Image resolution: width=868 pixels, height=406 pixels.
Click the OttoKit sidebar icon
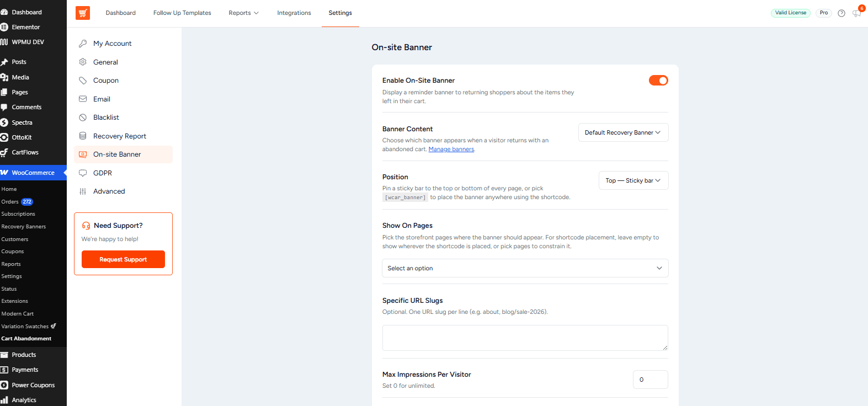pyautogui.click(x=4, y=137)
